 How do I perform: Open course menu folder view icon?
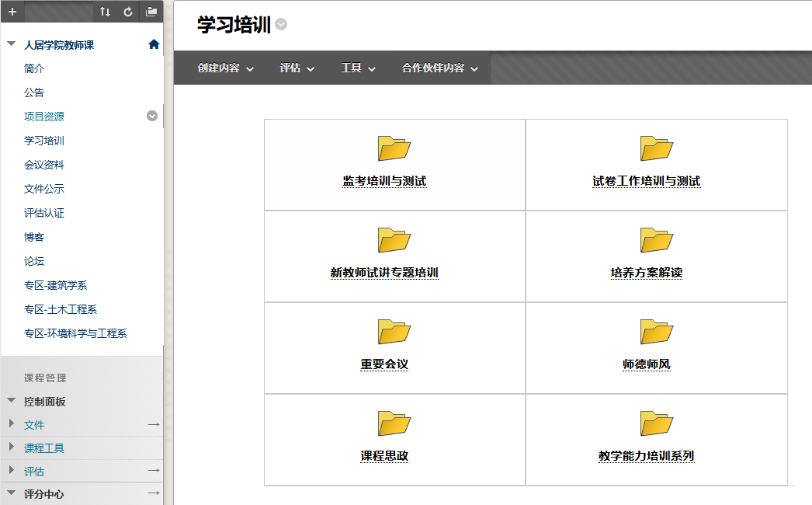151,12
